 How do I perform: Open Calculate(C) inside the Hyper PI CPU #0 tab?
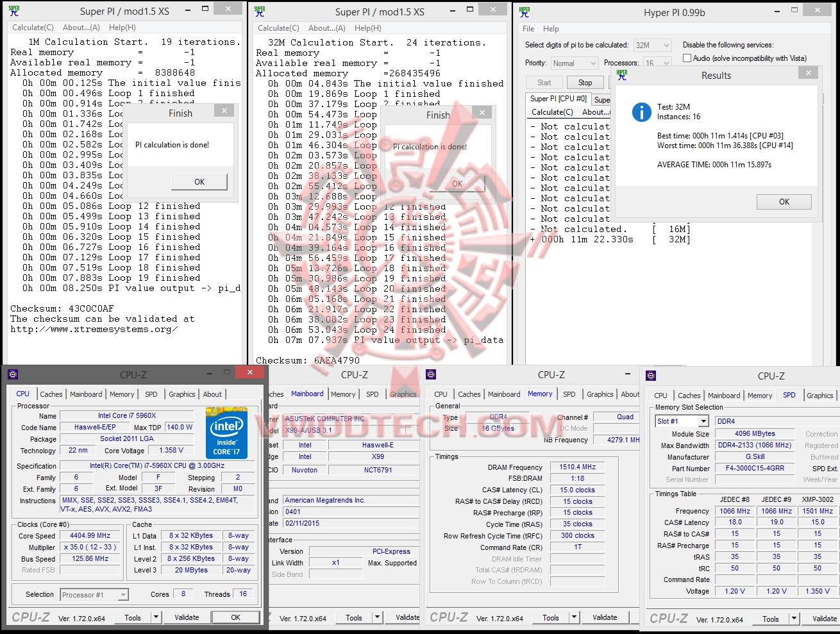coord(552,112)
